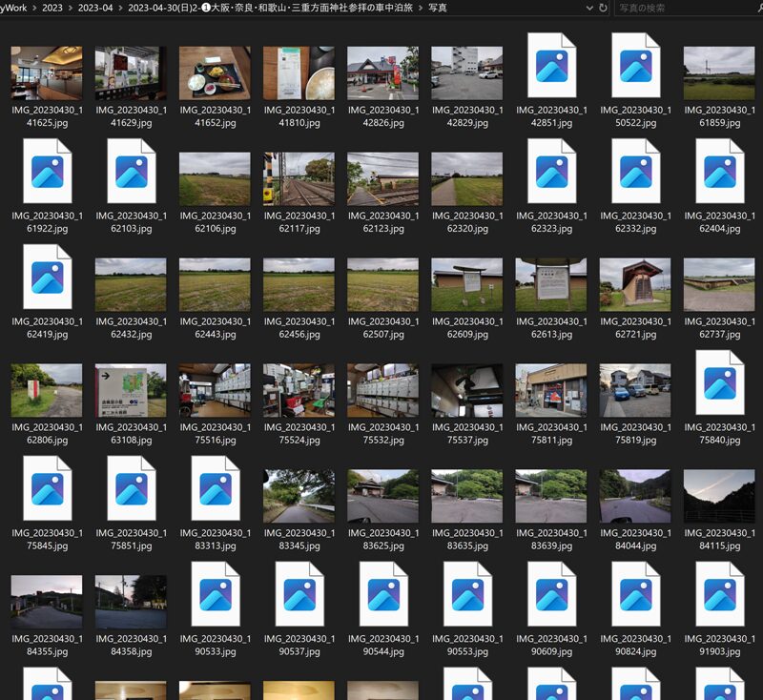Viewport: 763px width, 700px height.
Task: Click the file name IMG_20230430_162806.jpg
Action: (x=47, y=433)
